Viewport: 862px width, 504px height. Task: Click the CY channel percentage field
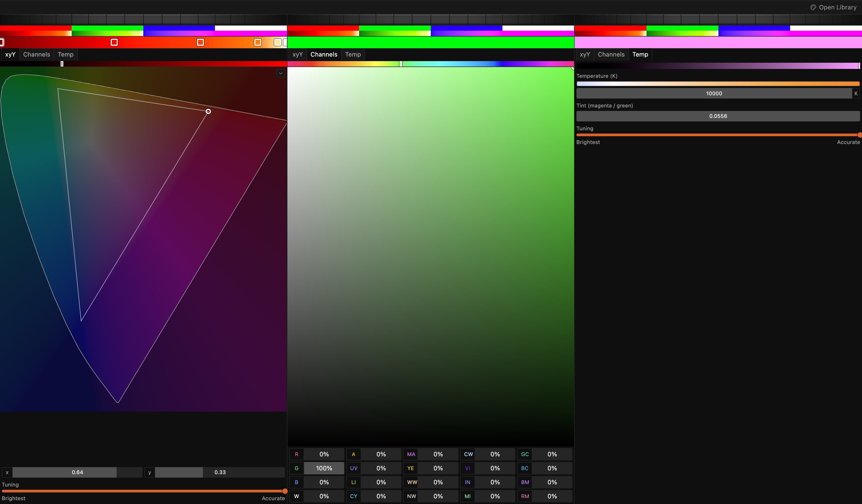[x=381, y=496]
